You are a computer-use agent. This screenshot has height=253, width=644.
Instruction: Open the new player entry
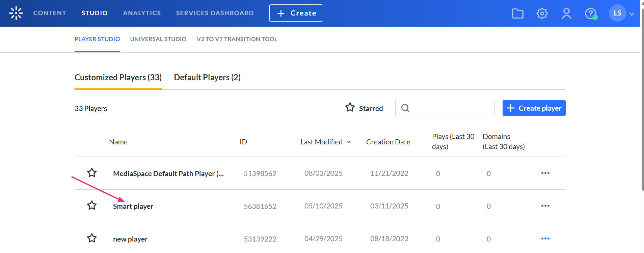pyautogui.click(x=130, y=239)
